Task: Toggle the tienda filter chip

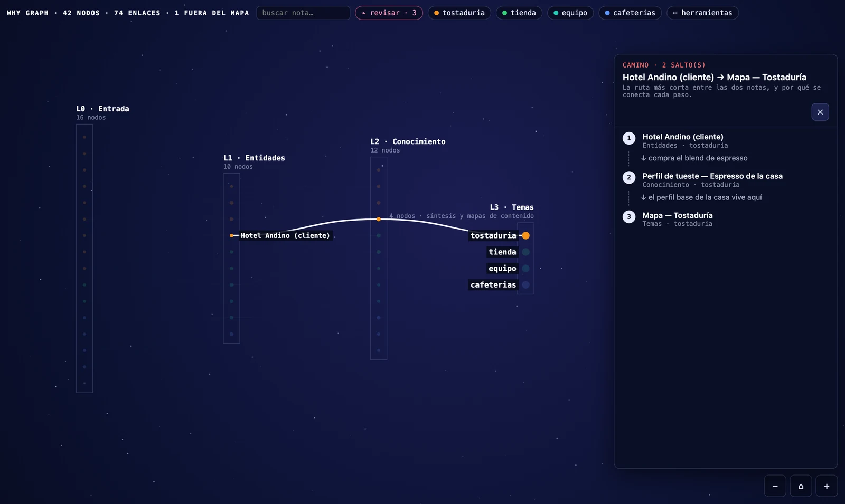Action: (519, 13)
